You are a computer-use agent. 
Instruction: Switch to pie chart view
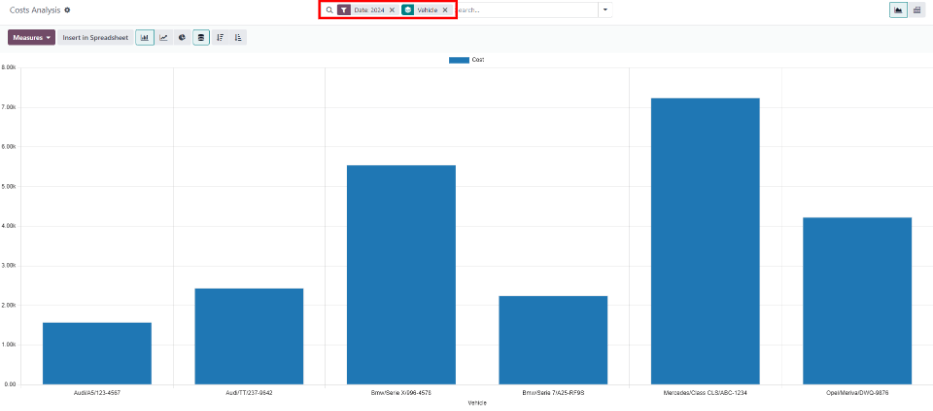pos(181,38)
